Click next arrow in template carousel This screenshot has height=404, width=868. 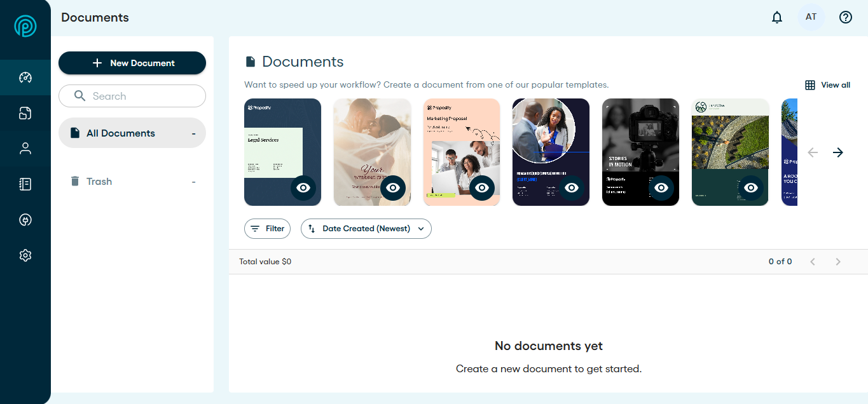(838, 152)
